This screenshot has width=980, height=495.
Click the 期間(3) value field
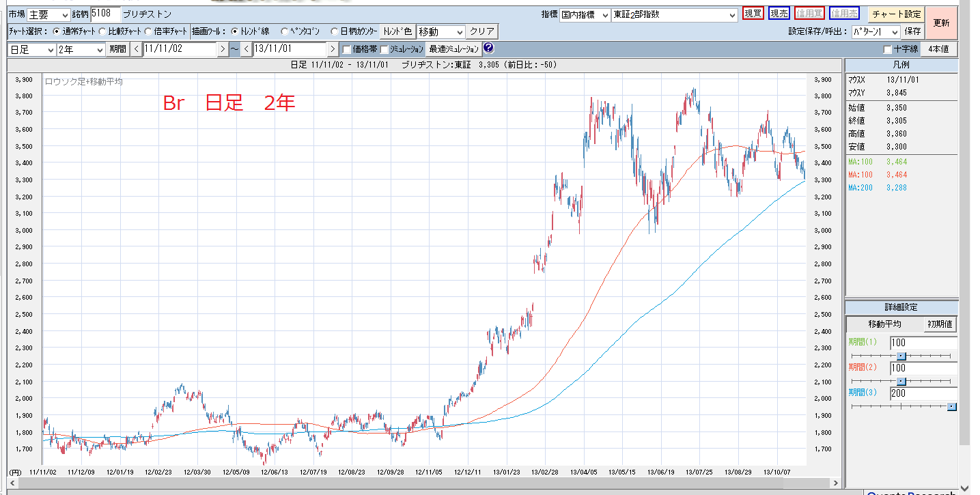coord(923,393)
